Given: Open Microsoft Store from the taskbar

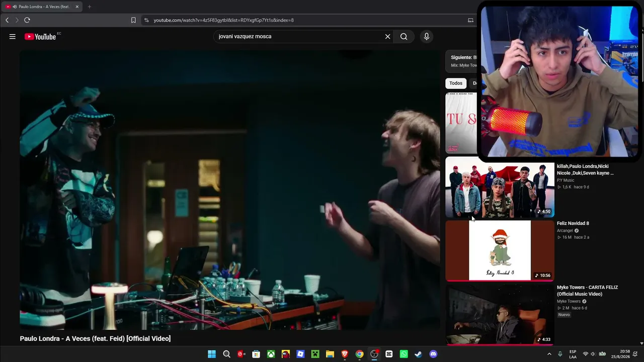Looking at the screenshot, I should [x=256, y=354].
